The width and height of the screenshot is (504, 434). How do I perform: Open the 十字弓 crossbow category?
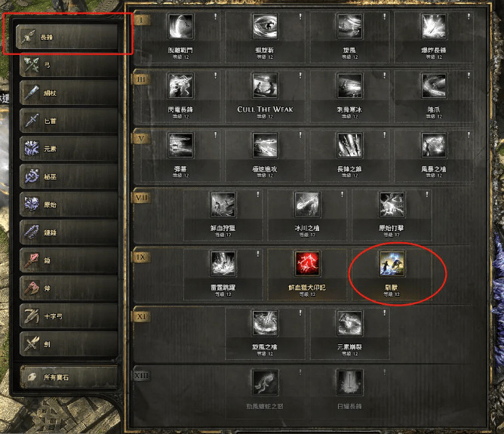click(69, 316)
